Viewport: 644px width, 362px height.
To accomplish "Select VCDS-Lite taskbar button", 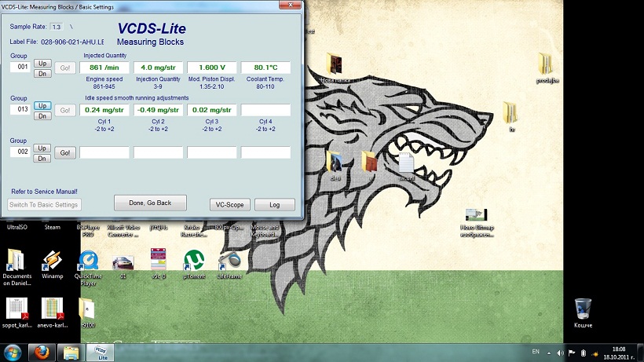I will [x=99, y=352].
